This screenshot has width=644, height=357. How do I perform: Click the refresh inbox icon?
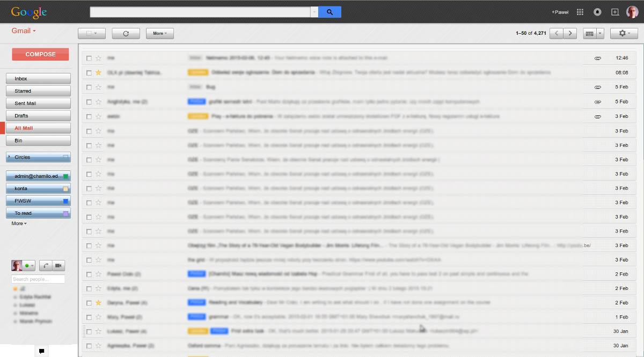126,33
